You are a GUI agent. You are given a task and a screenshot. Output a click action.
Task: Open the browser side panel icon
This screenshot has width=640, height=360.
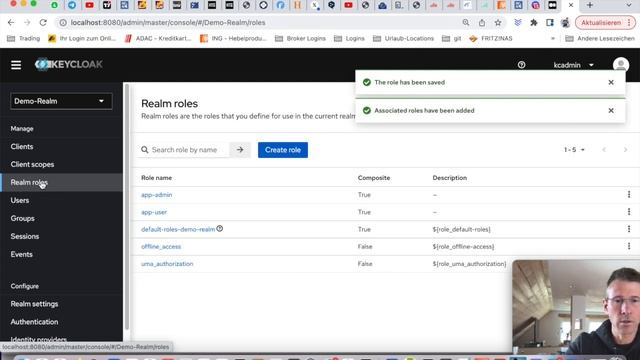549,23
